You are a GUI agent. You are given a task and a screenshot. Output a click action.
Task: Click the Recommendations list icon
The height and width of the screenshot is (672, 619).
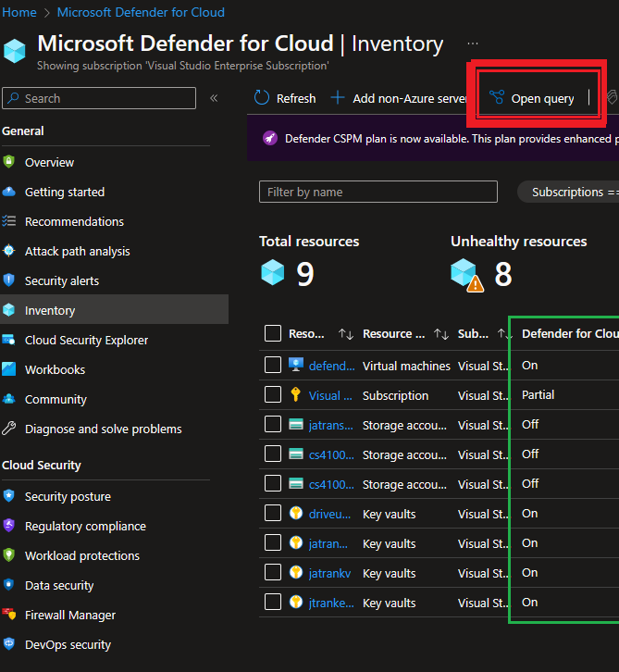point(8,221)
